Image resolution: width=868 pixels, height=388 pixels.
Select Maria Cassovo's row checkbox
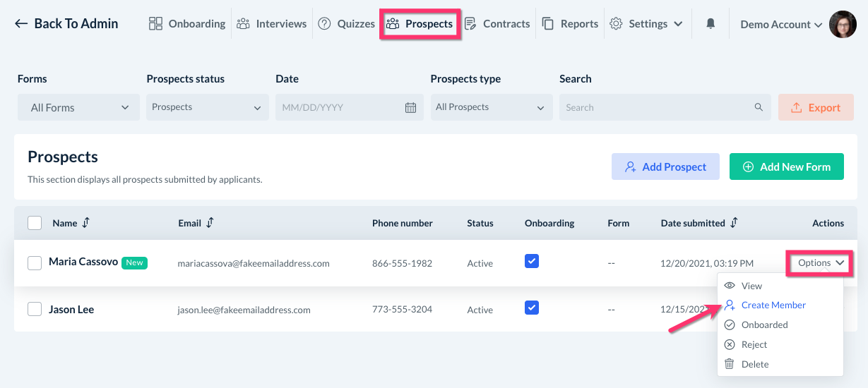point(35,263)
